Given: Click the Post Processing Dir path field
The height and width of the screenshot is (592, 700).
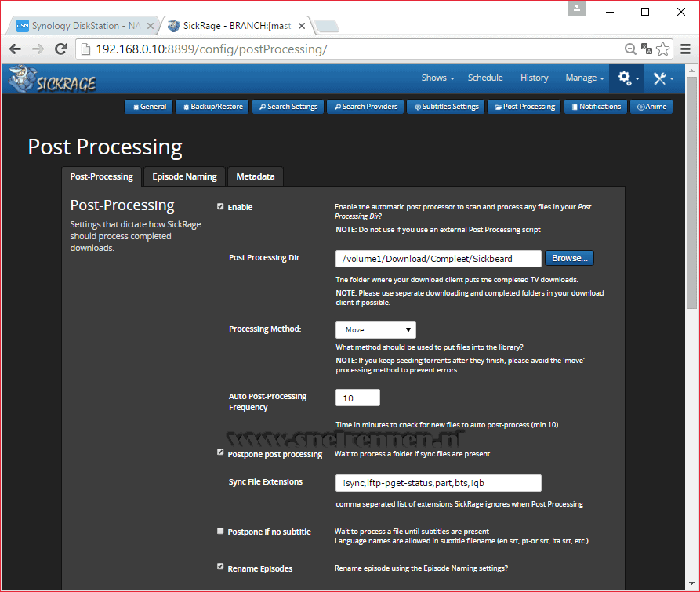Looking at the screenshot, I should pyautogui.click(x=438, y=259).
